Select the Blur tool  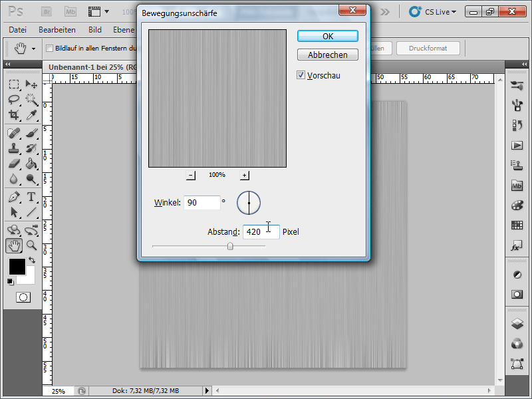(x=14, y=179)
